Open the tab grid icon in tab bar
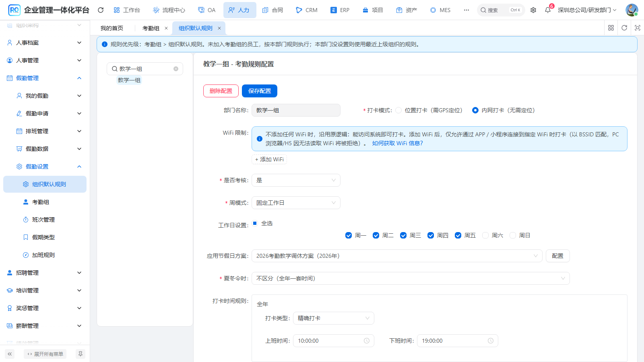 pyautogui.click(x=611, y=28)
